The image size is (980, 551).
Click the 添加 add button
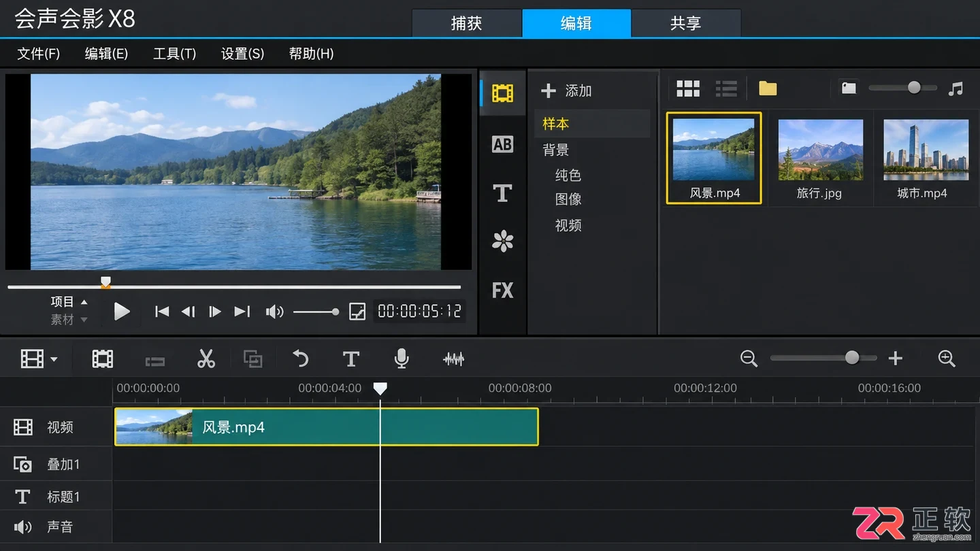coord(566,90)
